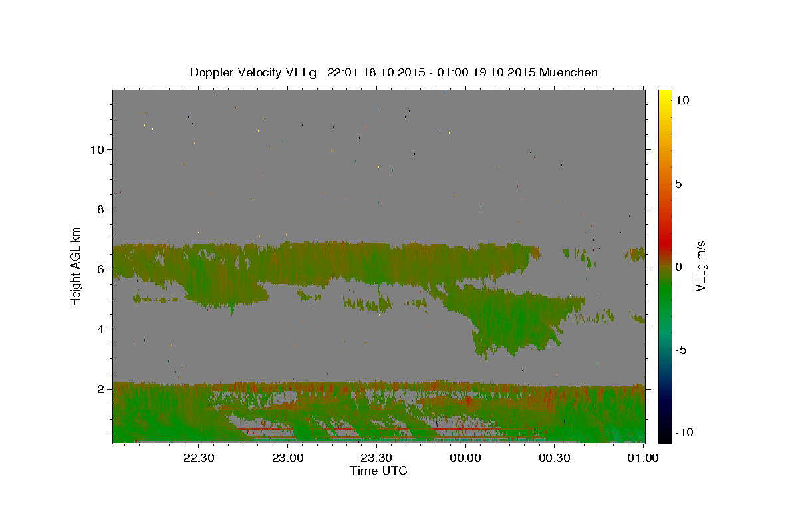
Task: Click the "Muenchen" location in the title
Action: tap(569, 72)
